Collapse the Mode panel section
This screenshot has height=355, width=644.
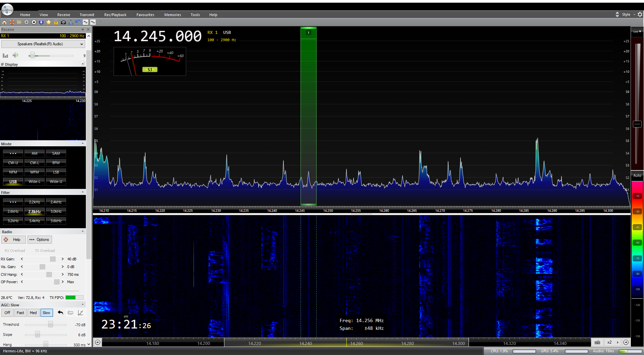pyautogui.click(x=83, y=144)
